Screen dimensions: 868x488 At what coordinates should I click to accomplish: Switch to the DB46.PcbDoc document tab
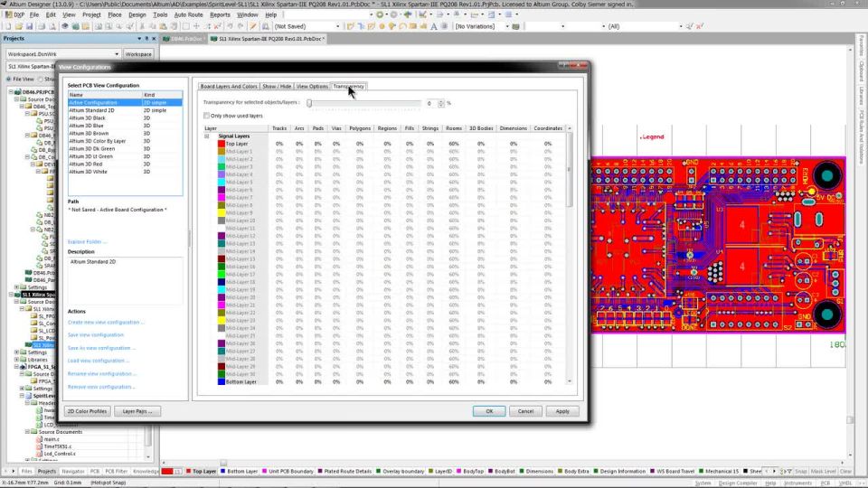pyautogui.click(x=183, y=39)
